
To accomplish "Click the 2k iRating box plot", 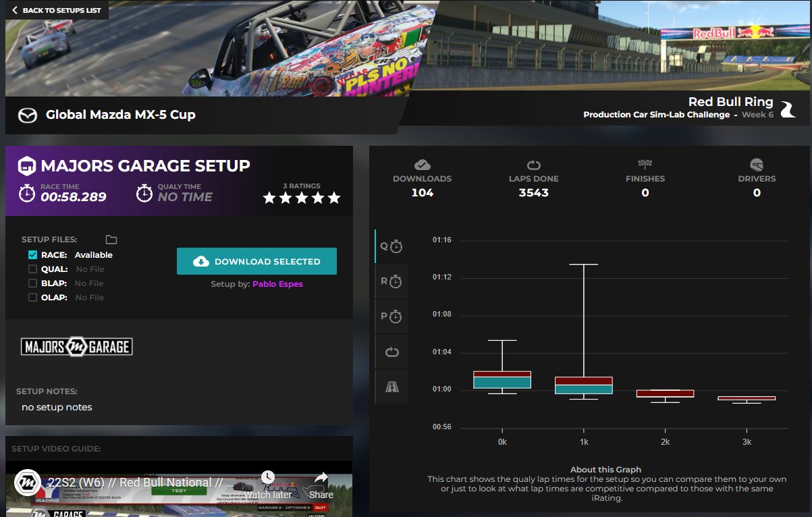I will (x=665, y=393).
